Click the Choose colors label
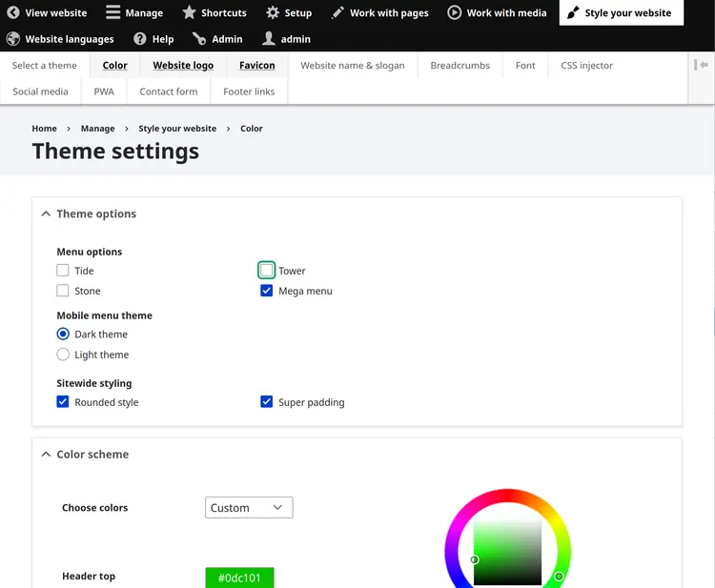The height and width of the screenshot is (588, 715). pos(94,507)
